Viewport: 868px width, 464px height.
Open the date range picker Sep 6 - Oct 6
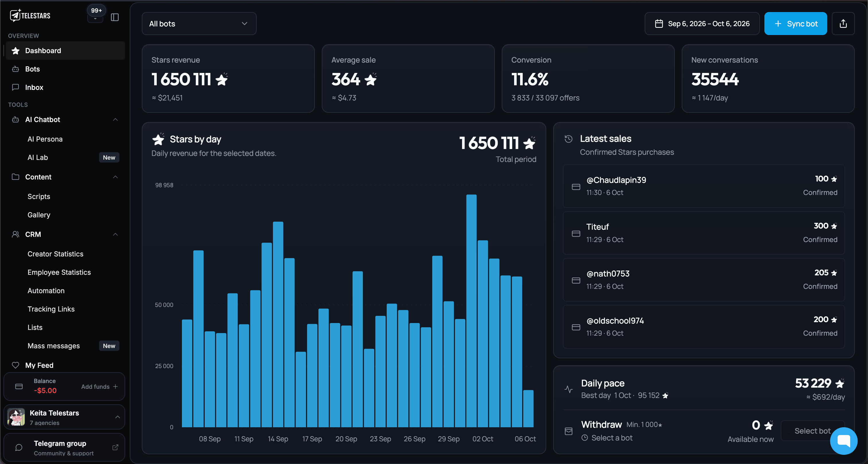tap(702, 24)
